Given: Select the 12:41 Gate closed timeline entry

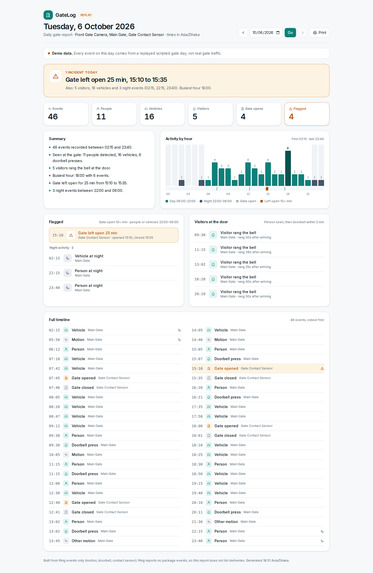Looking at the screenshot, I should click(115, 512).
